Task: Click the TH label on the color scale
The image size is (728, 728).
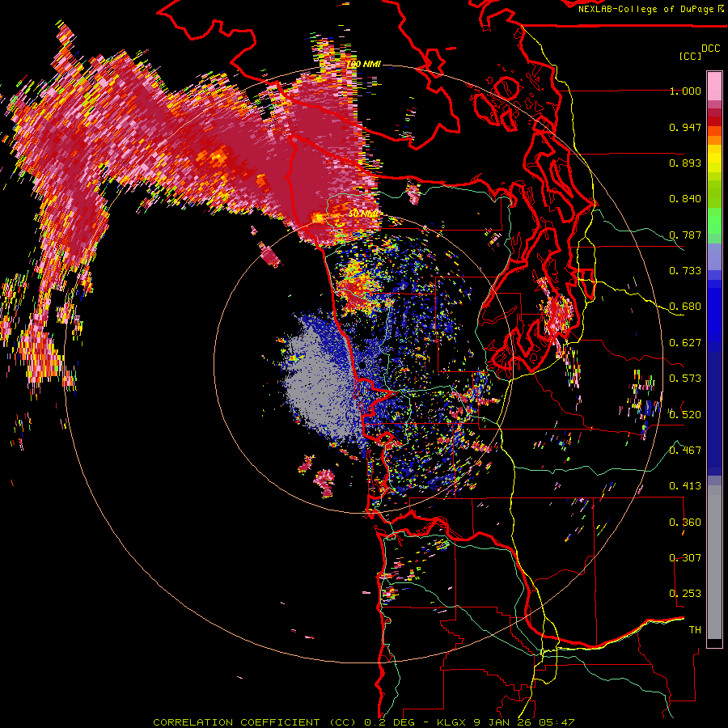Action: 695,630
